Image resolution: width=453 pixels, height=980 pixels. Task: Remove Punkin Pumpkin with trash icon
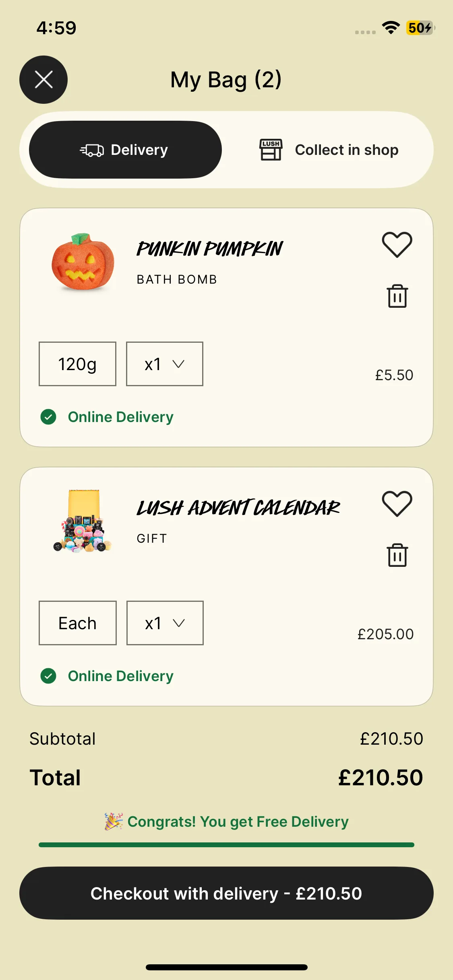click(397, 296)
